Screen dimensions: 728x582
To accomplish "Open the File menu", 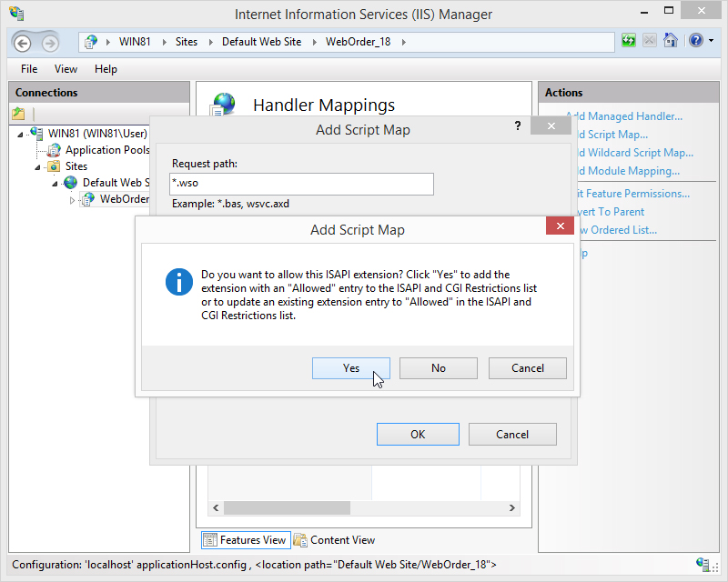I will click(29, 69).
